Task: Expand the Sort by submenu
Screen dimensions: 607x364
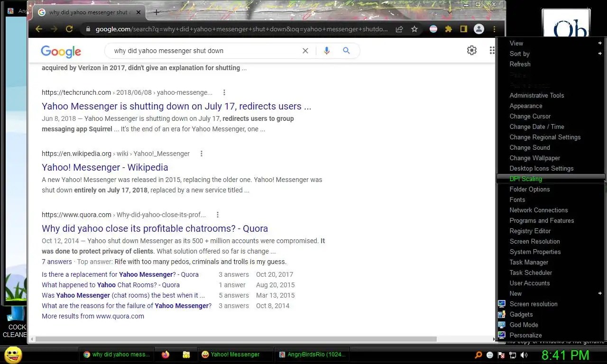Action: click(551, 54)
